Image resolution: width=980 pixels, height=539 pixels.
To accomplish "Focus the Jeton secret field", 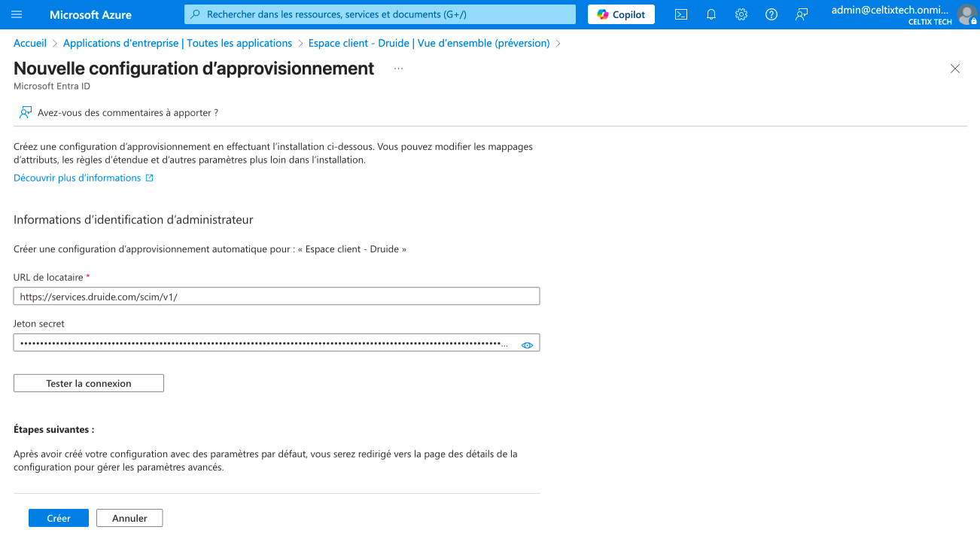I will 263,343.
